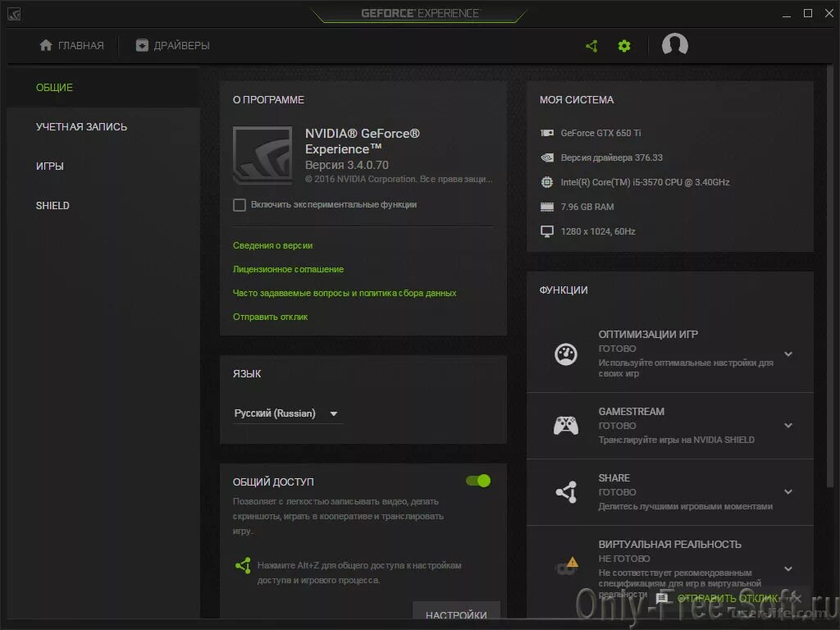Expand the GAMESTREAM section chevron
840x630 pixels.
pos(788,426)
